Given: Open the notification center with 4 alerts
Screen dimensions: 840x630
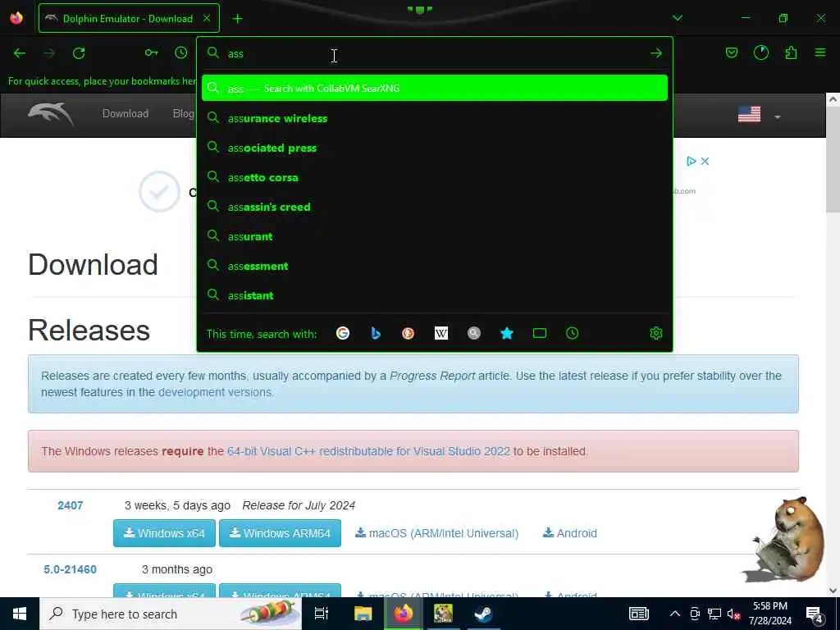Looking at the screenshot, I should pos(815,615).
